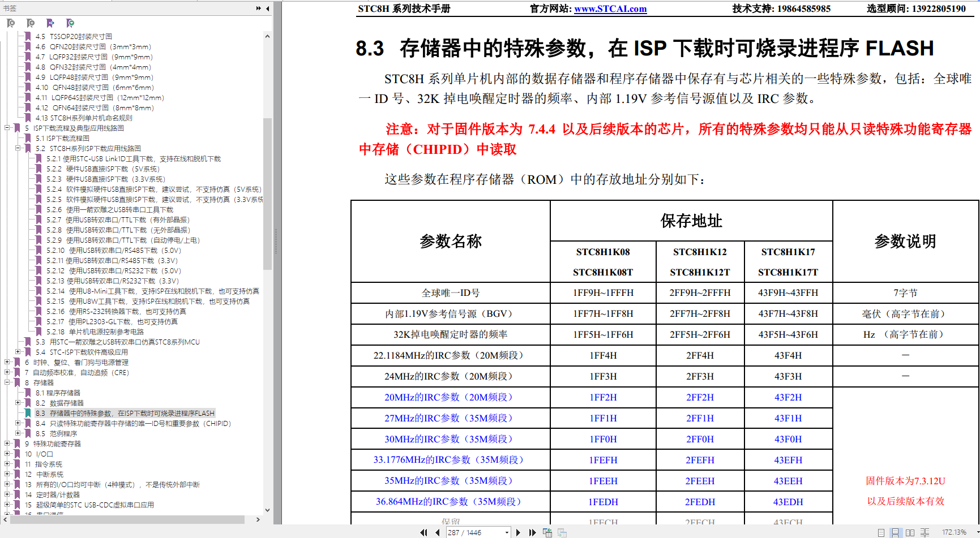Click bookmark tree scrollbar down arrow
Screen dimensions: 980x538
[267, 510]
